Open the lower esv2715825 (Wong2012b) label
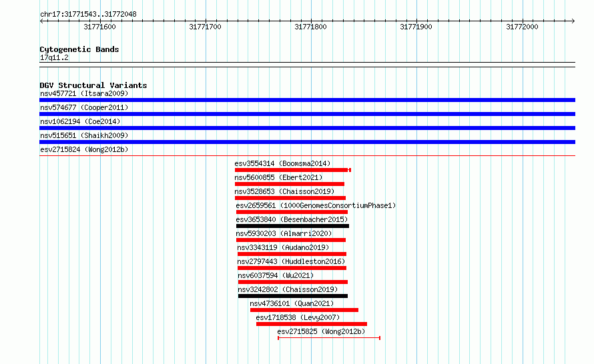This screenshot has width=594, height=364. coord(321,331)
